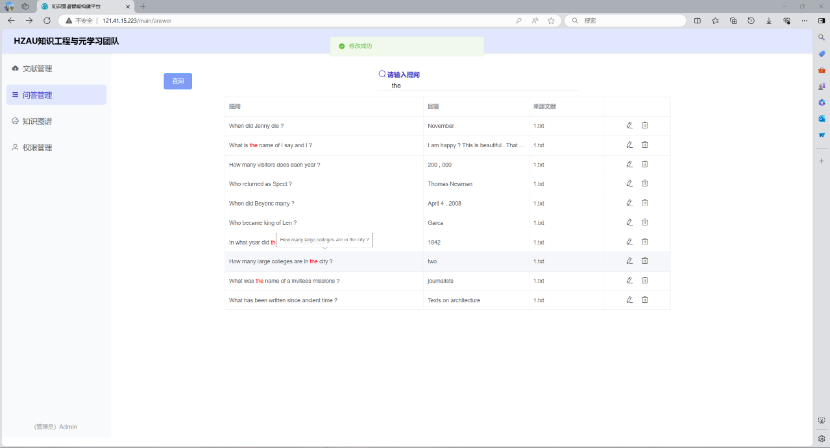
Task: Delete the row answered 'journalists'
Action: 645,280
